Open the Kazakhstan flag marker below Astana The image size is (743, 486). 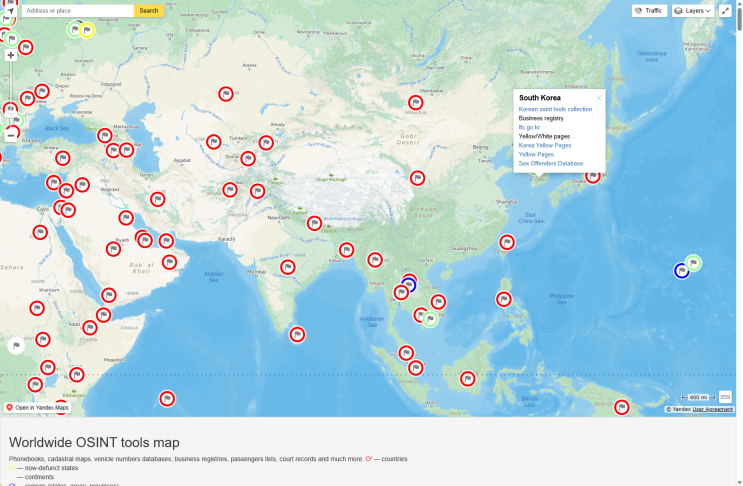click(x=226, y=94)
